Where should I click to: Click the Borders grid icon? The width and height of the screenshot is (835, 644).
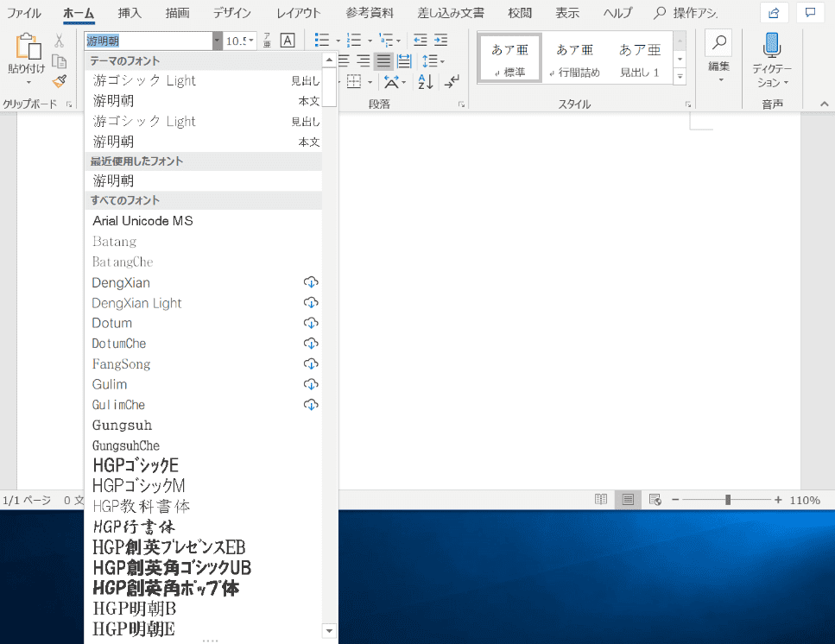coord(353,81)
